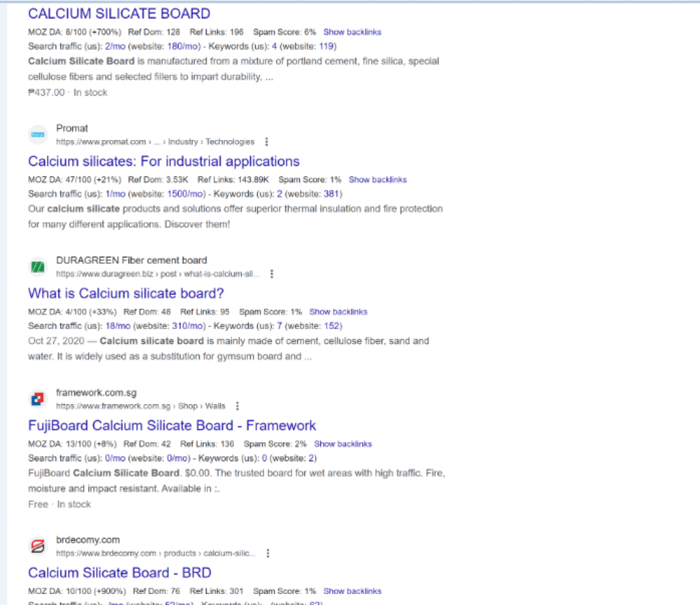Image resolution: width=700 pixels, height=605 pixels.
Task: Open keywords count 119 for first result
Action: (x=326, y=46)
